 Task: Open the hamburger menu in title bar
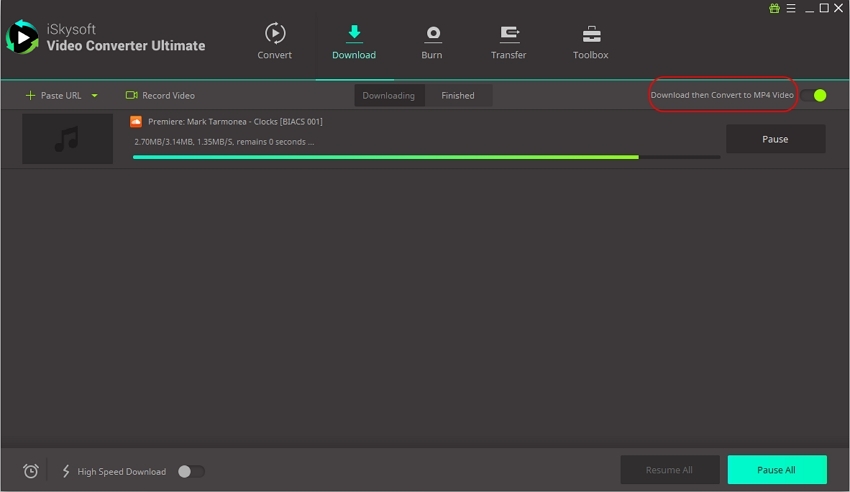pos(790,8)
